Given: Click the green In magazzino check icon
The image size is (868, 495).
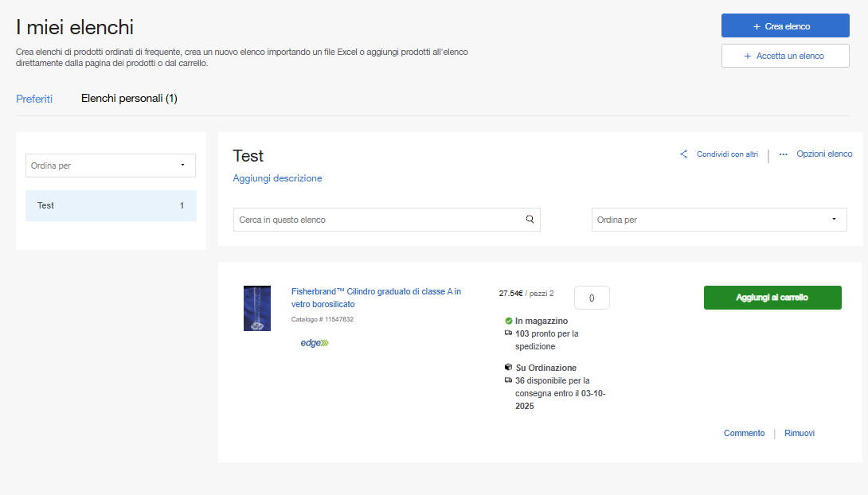Looking at the screenshot, I should pyautogui.click(x=508, y=321).
